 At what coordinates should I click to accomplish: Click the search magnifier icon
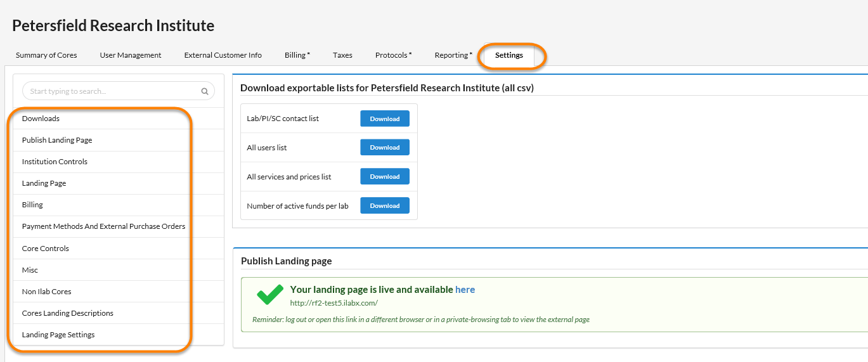pos(205,91)
